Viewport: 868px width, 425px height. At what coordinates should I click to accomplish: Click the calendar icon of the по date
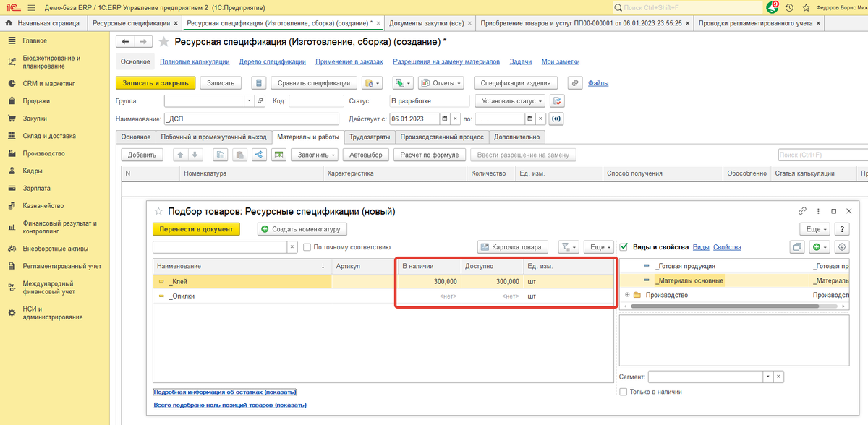tap(530, 119)
